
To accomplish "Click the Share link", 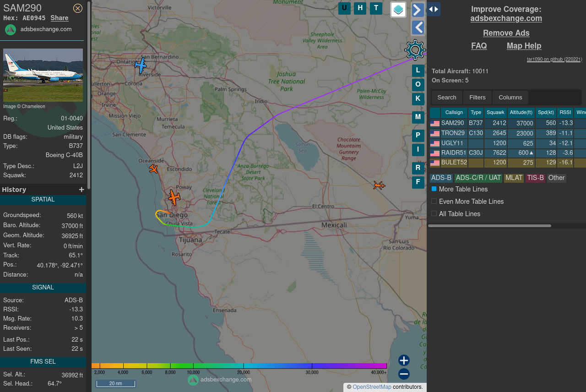I will click(x=60, y=18).
